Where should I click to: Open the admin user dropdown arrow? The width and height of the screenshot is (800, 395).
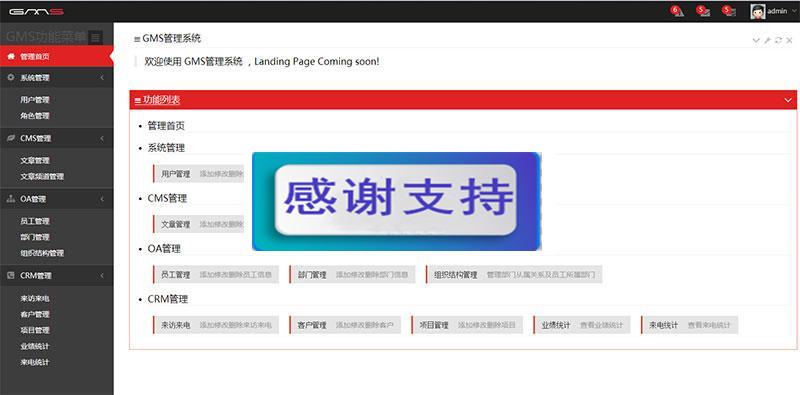click(x=793, y=11)
